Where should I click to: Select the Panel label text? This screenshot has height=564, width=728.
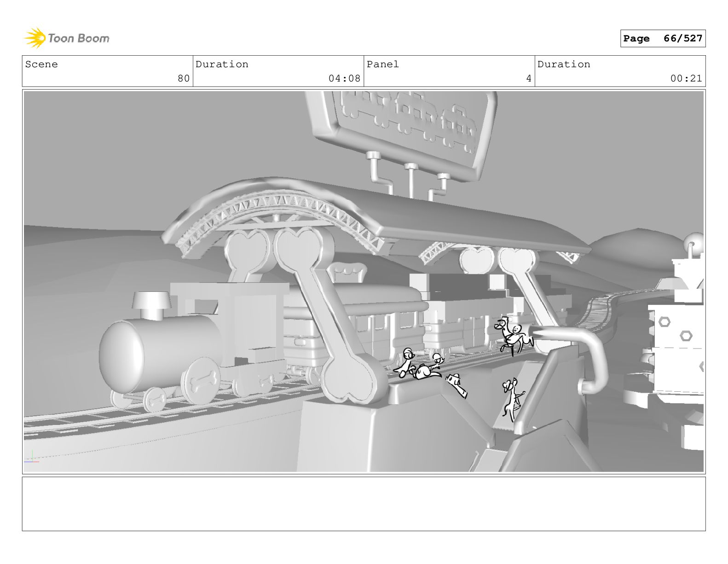click(383, 64)
